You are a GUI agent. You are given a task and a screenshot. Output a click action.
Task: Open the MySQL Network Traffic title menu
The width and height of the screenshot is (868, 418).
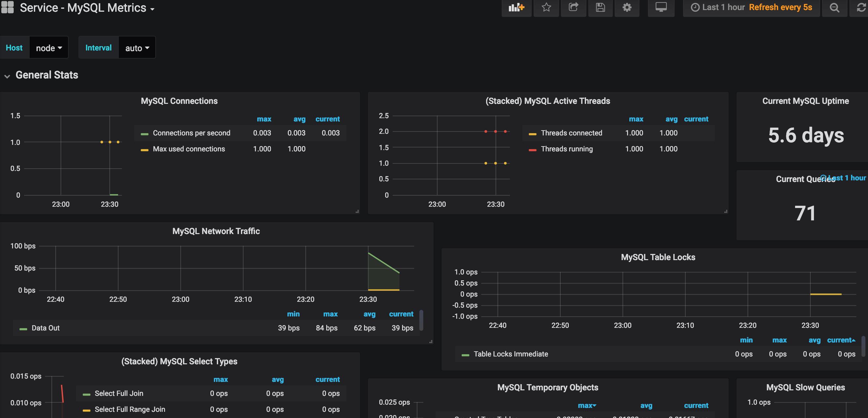(216, 231)
